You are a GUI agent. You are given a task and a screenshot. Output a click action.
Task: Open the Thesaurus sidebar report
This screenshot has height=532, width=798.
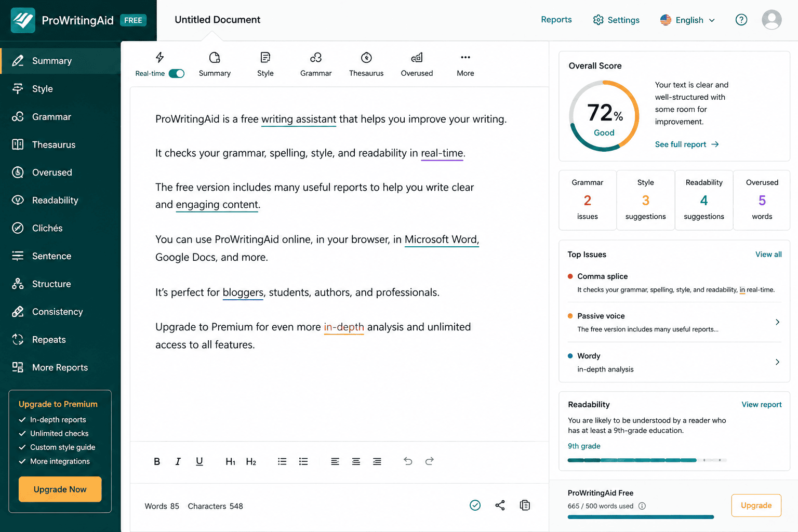[61, 144]
